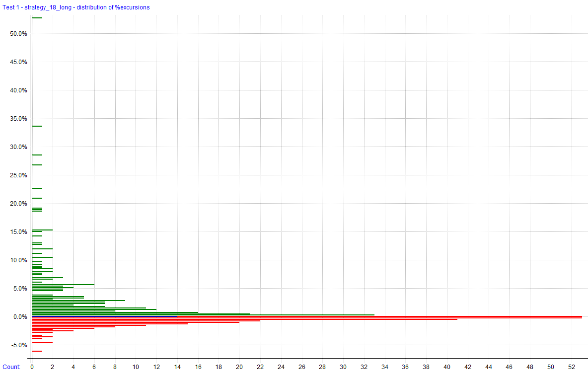Click the 5.0% y-axis label
This screenshot has width=588, height=378.
point(20,289)
